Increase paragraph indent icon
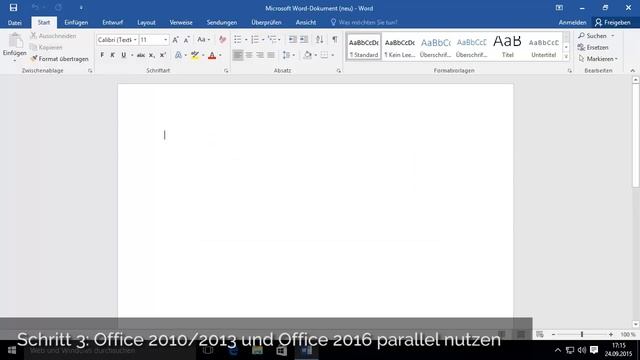640x360 pixels. coord(304,40)
